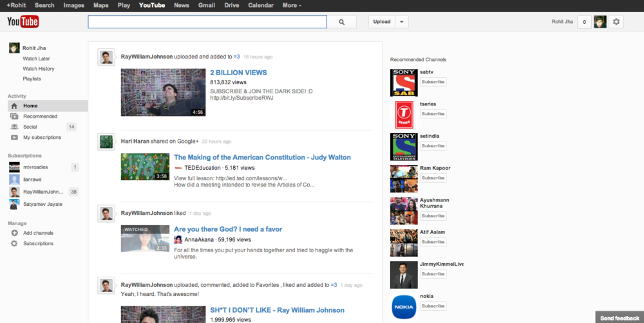Click the 'TEDEducation' channel name

click(202, 168)
